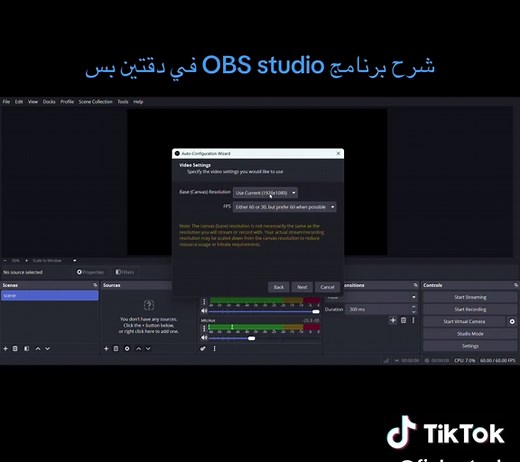
Task: Enable Studio Mode
Action: (470, 334)
